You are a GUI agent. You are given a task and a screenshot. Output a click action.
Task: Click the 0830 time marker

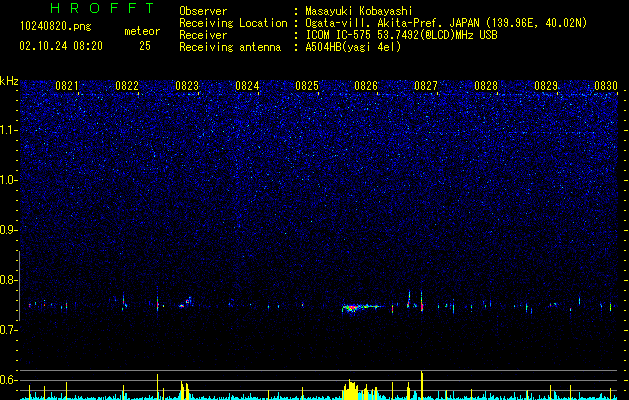click(606, 86)
